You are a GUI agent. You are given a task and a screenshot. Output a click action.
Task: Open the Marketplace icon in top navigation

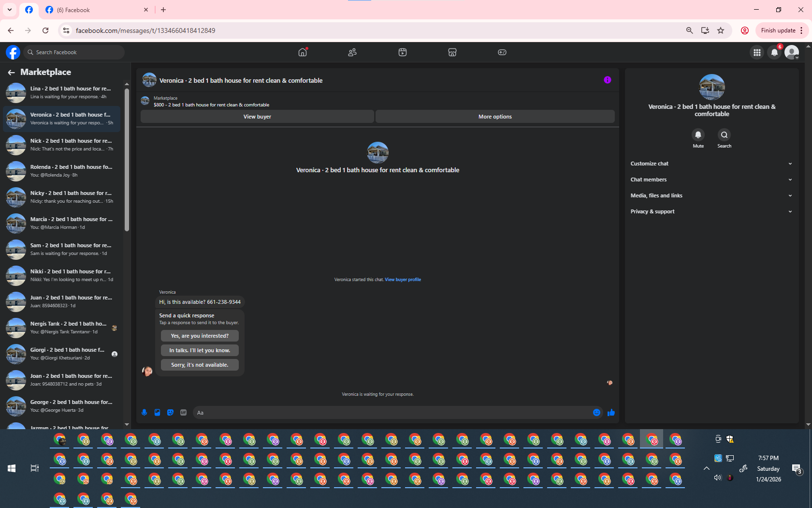[452, 52]
